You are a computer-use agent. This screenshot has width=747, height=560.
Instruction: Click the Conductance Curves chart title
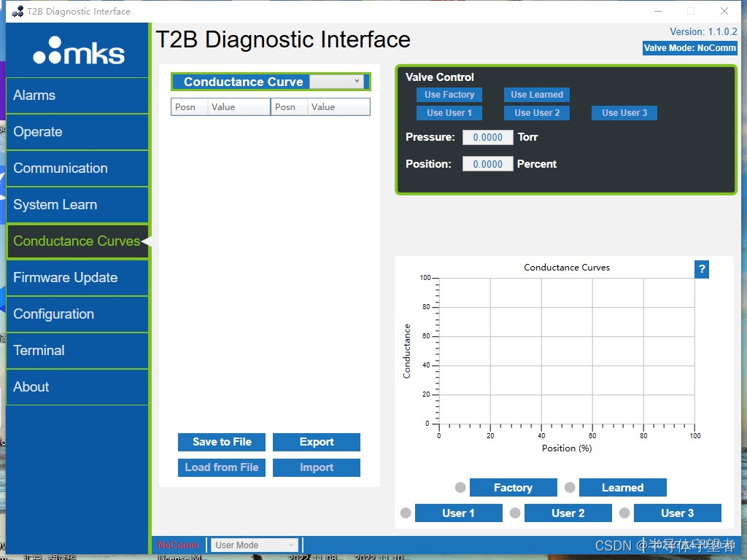[x=566, y=268]
